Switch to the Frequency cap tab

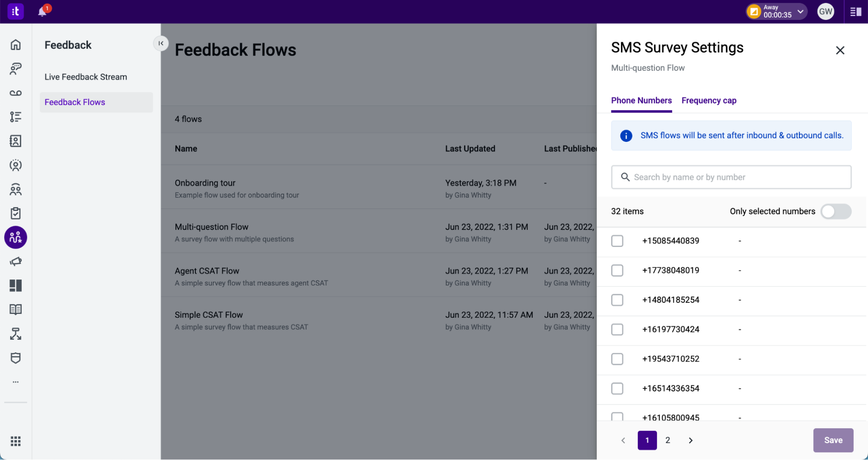click(709, 101)
